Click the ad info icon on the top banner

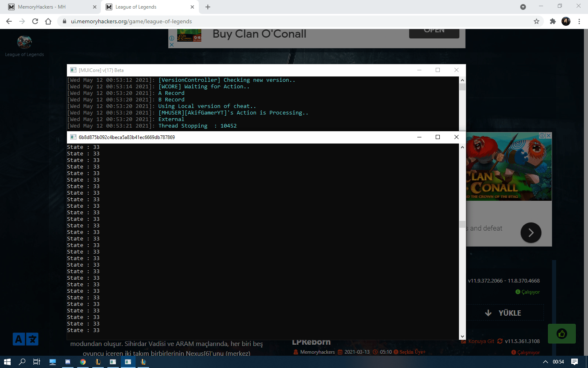171,38
